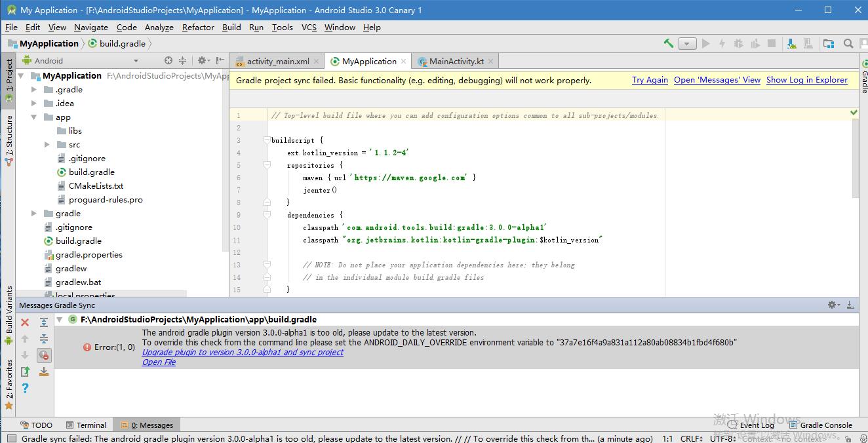Click the Search Everywhere magnifier icon
This screenshot has height=443, width=868.
point(848,44)
